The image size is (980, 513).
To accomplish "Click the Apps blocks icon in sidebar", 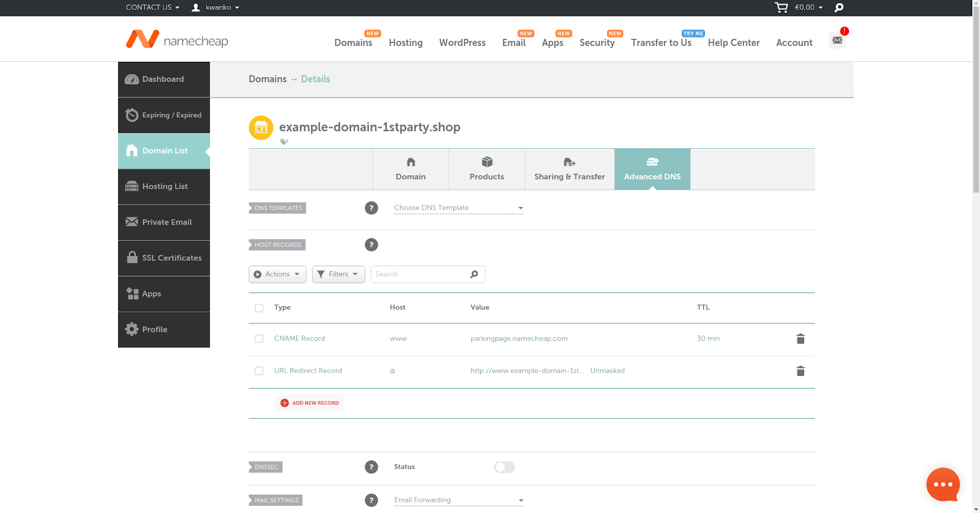I will pos(132,293).
